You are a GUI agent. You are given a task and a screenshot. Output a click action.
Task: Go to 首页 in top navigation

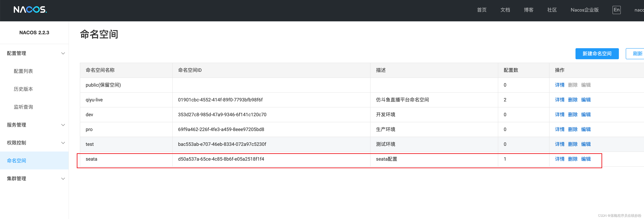click(482, 10)
